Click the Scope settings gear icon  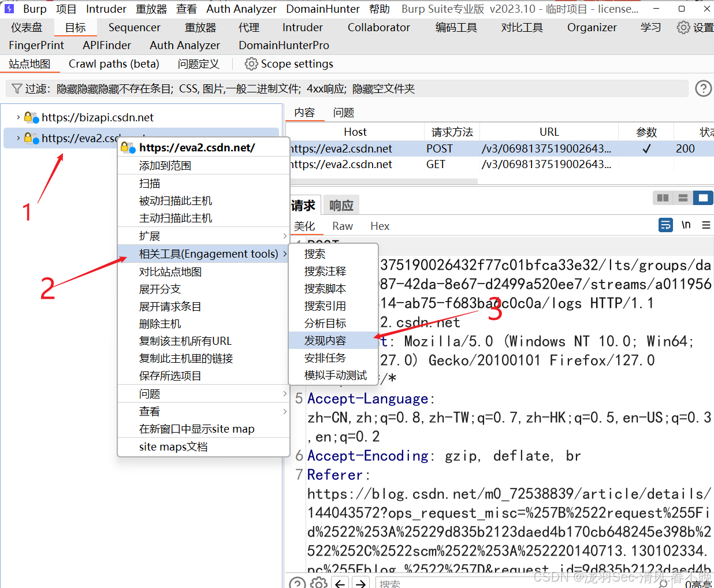point(251,64)
